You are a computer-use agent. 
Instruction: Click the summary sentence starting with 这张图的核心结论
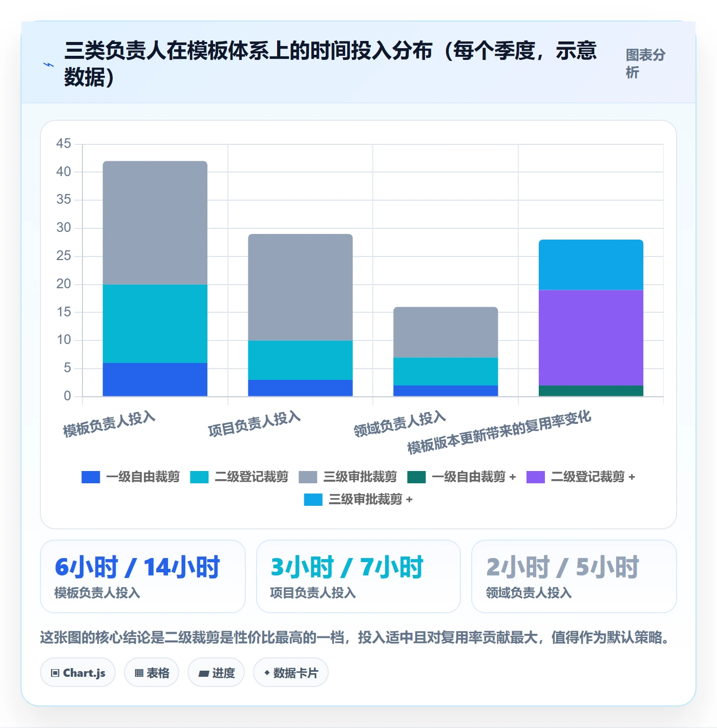pos(354,637)
